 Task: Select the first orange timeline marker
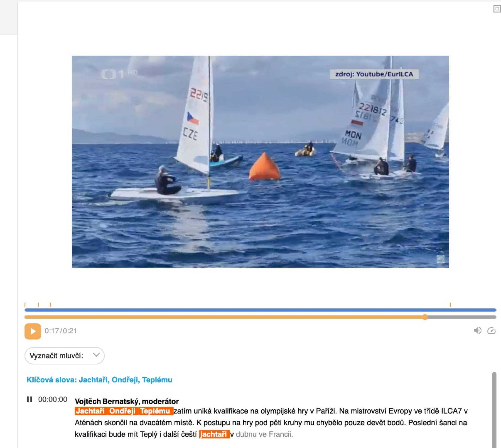tap(25, 304)
